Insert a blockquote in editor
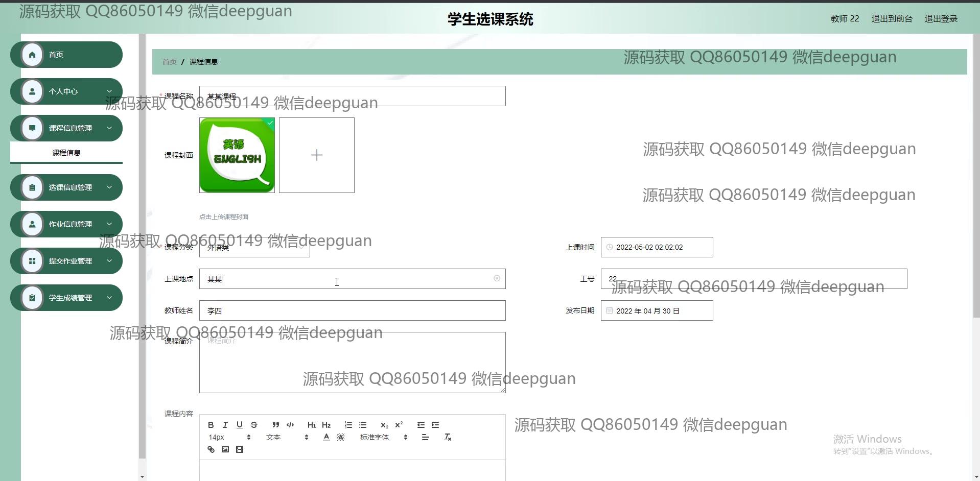 pos(275,425)
